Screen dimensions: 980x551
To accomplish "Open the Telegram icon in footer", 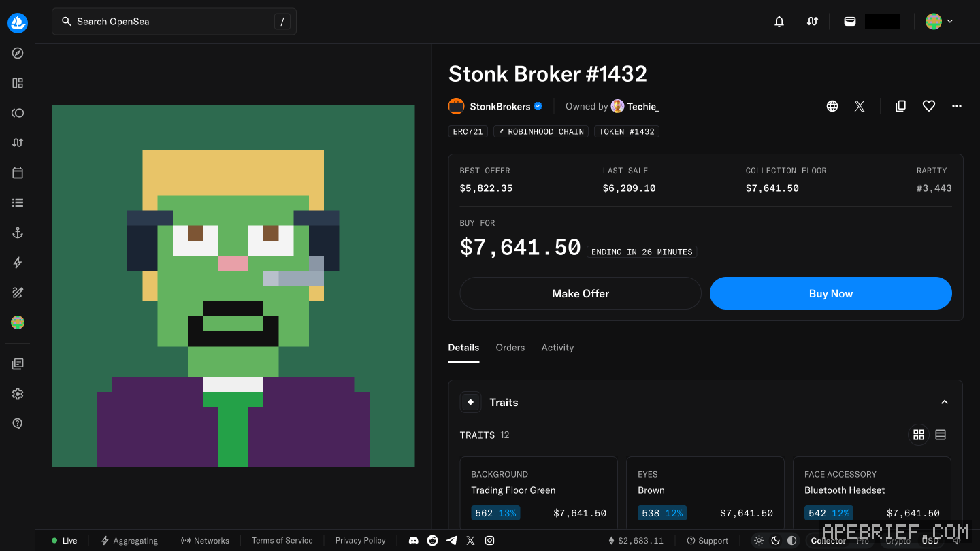I will (x=451, y=541).
